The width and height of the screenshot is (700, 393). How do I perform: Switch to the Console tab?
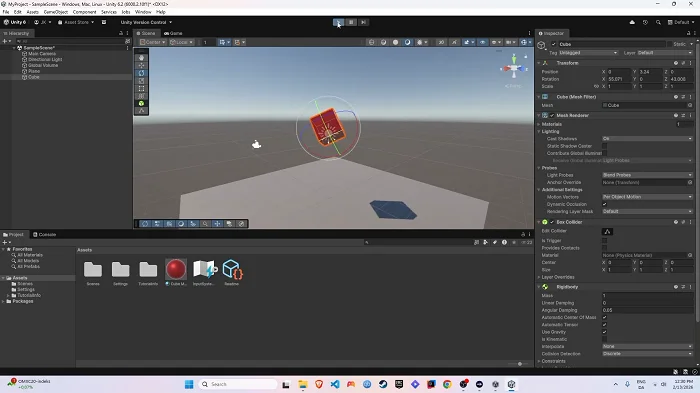point(44,234)
